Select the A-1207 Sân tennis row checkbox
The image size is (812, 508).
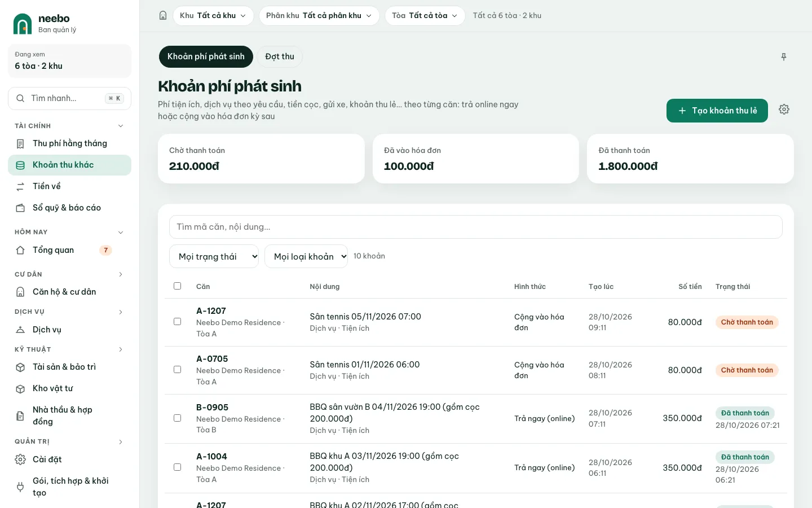(x=178, y=322)
